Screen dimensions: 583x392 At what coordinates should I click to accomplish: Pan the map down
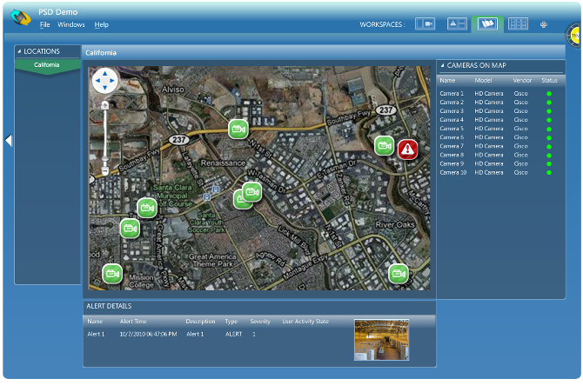[x=104, y=88]
